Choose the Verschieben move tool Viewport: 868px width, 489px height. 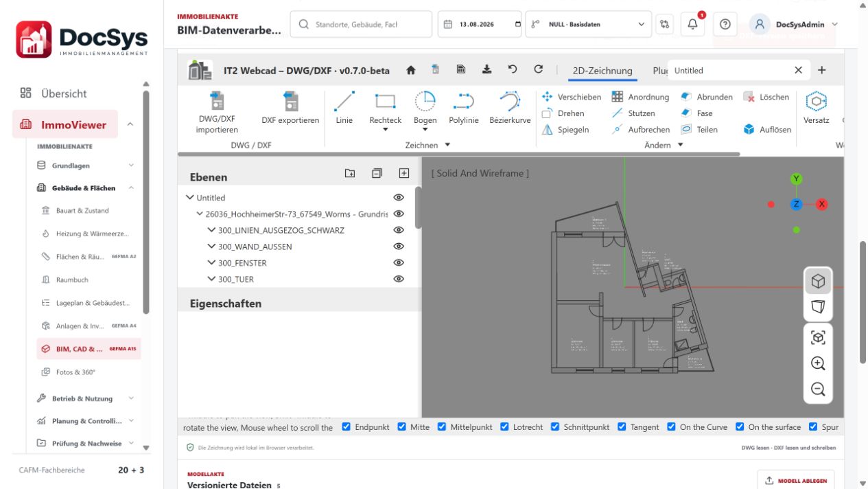coord(571,97)
